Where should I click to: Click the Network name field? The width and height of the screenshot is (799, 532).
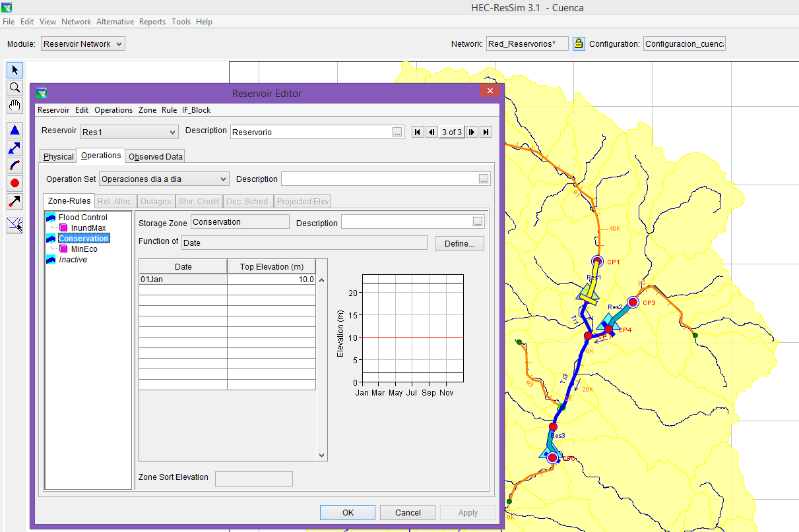click(527, 44)
